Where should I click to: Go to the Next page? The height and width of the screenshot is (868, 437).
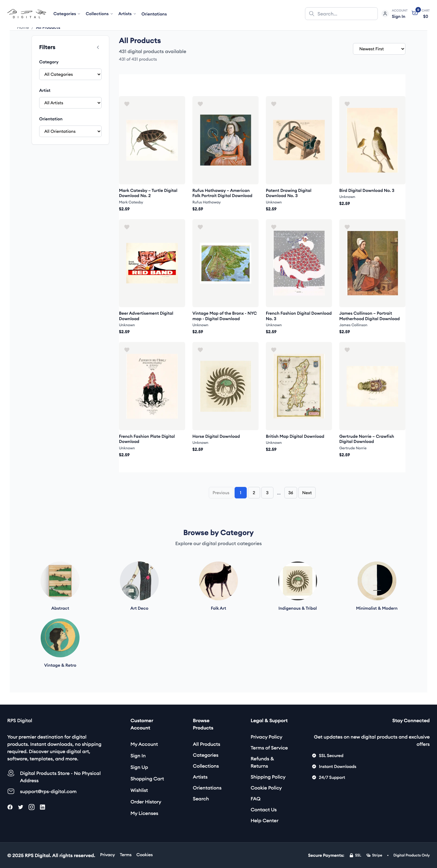click(307, 493)
